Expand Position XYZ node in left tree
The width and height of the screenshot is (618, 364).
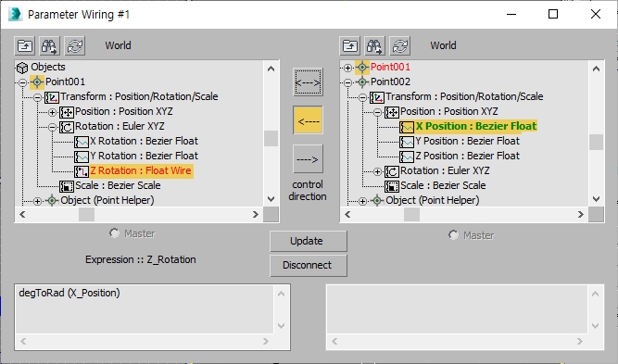click(x=52, y=112)
